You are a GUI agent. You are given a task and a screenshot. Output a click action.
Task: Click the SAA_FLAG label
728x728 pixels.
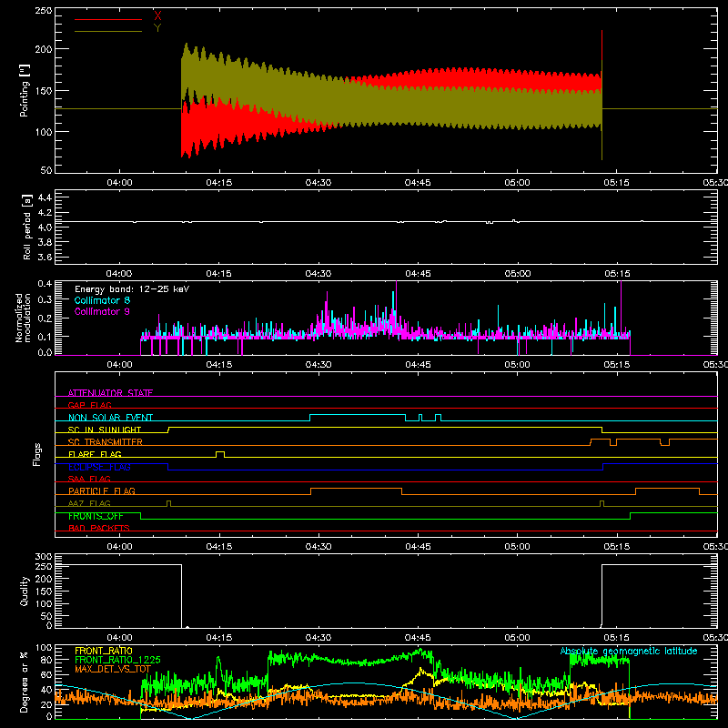(89, 479)
